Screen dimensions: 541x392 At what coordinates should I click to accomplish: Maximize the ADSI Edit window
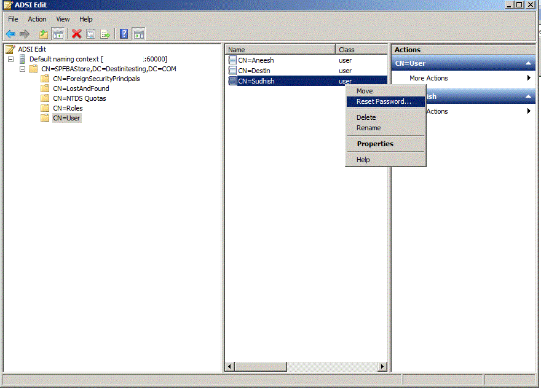519,5
